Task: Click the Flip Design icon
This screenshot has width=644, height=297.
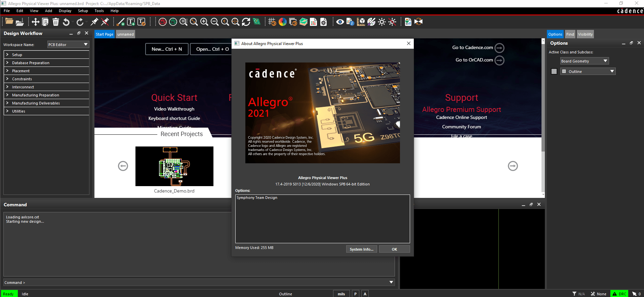Action: (418, 22)
